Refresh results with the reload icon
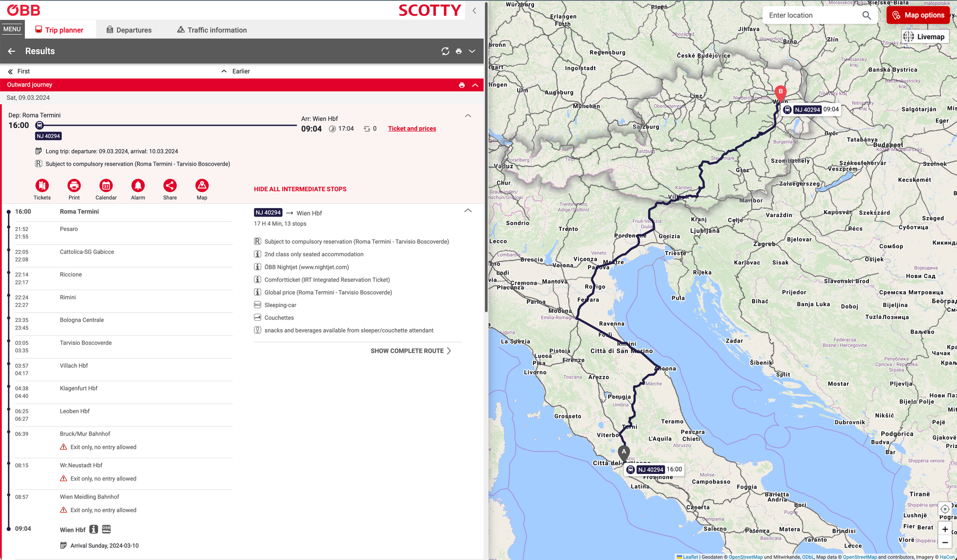This screenshot has width=957, height=560. tap(445, 51)
